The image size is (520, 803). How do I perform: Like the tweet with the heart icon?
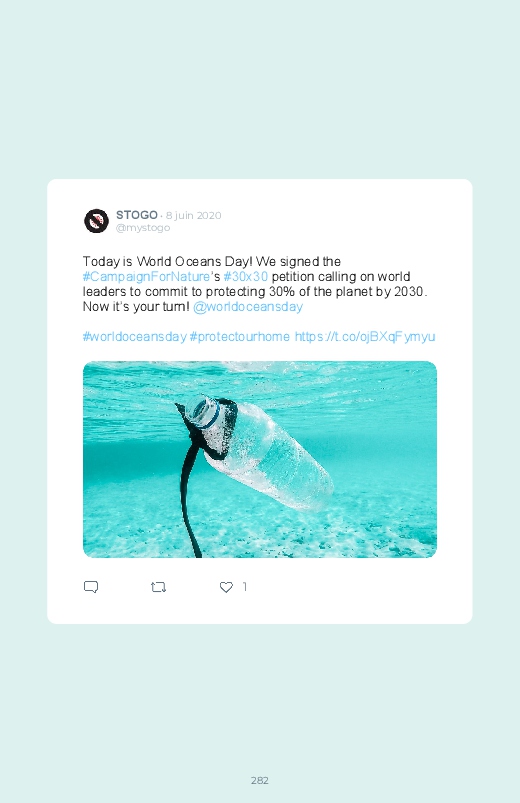(226, 587)
